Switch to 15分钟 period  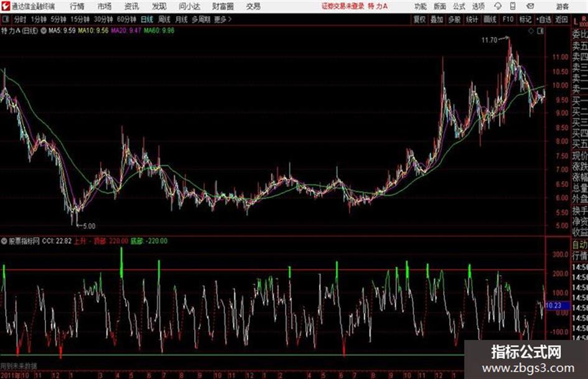tap(80, 19)
